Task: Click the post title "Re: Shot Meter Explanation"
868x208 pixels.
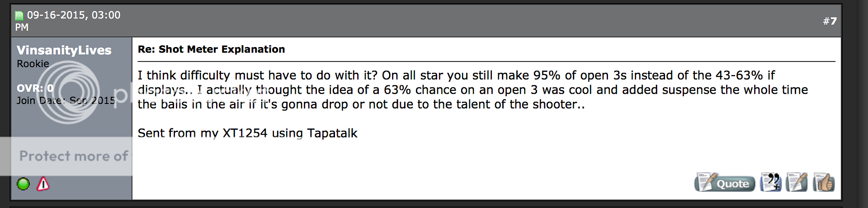Action: [x=211, y=49]
